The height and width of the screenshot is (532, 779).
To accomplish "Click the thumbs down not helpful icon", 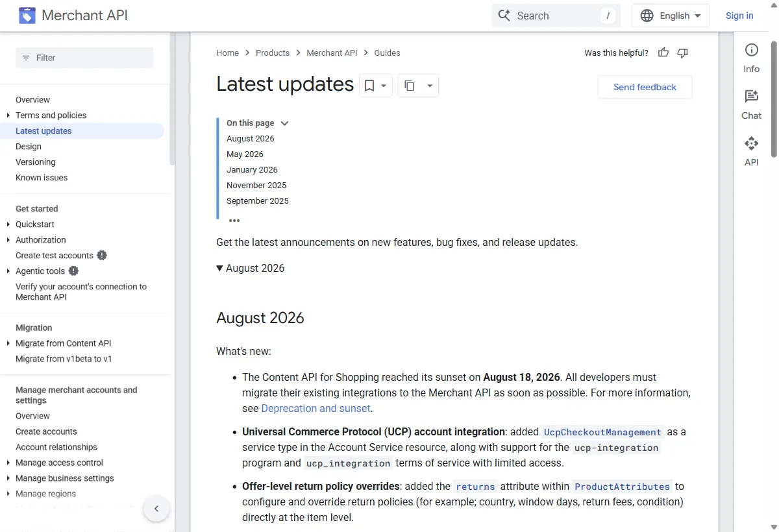I will point(682,53).
